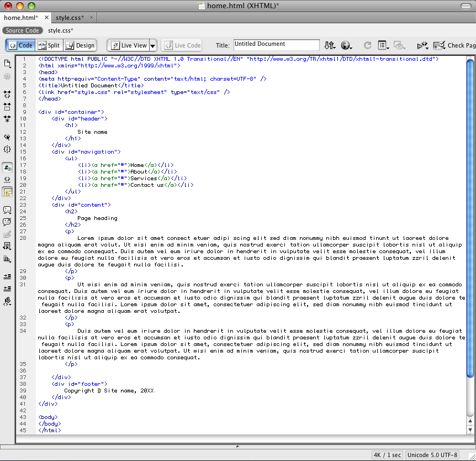This screenshot has height=461, width=476.
Task: Open the Recent Snippets menu
Action: pyautogui.click(x=7, y=246)
